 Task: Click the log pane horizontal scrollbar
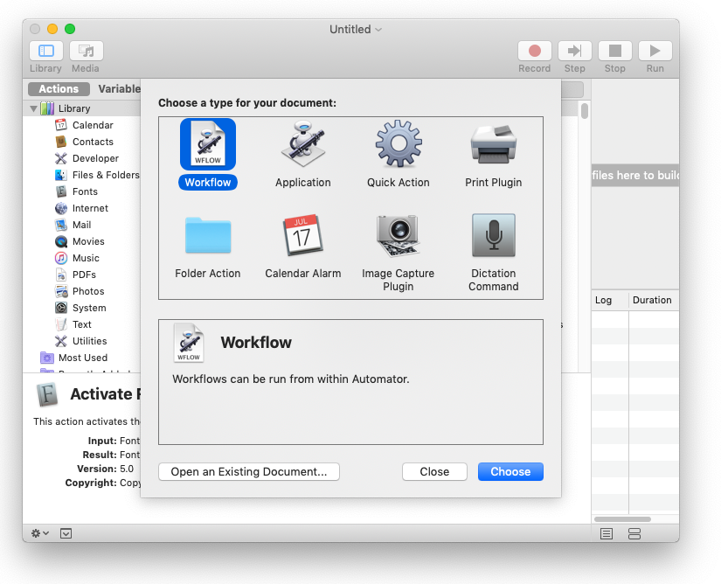click(622, 519)
